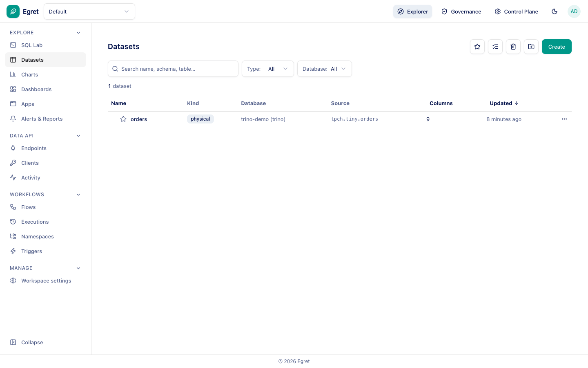This screenshot has height=368, width=588.
Task: Collapse the WORKFLOWS section
Action: 78,195
